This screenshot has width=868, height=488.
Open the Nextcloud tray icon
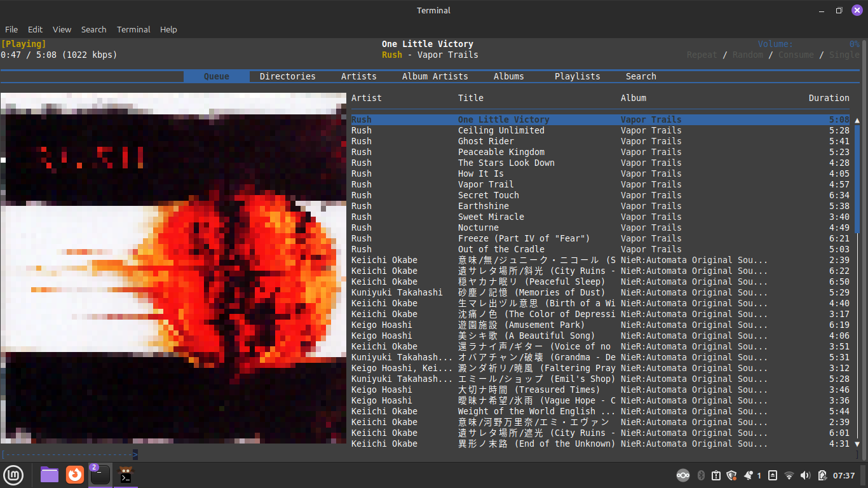tap(683, 475)
